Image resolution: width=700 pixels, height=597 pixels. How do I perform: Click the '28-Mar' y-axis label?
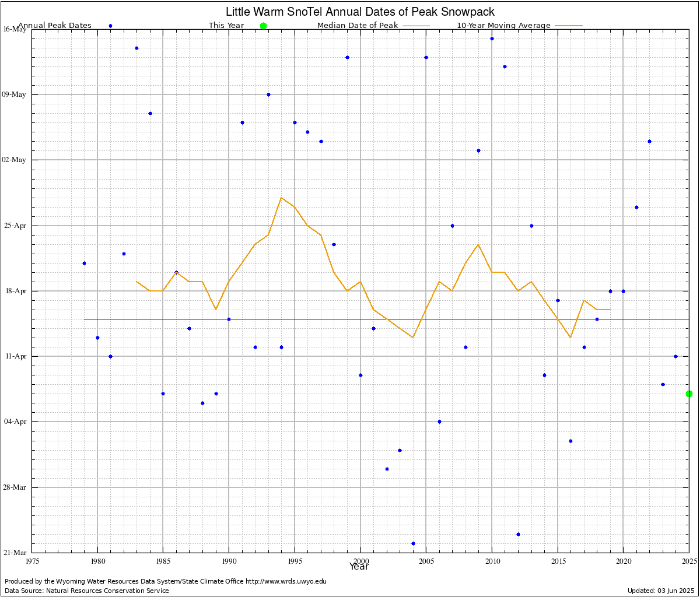click(x=15, y=487)
